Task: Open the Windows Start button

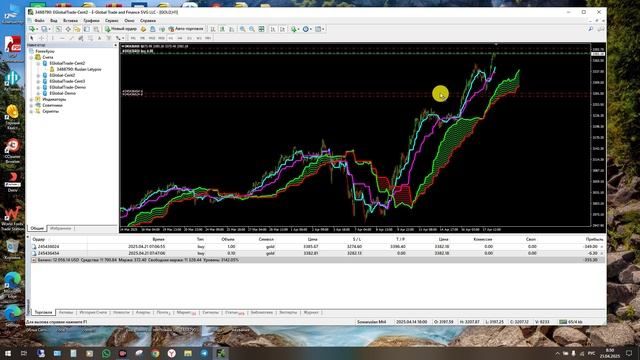Action: [8, 353]
